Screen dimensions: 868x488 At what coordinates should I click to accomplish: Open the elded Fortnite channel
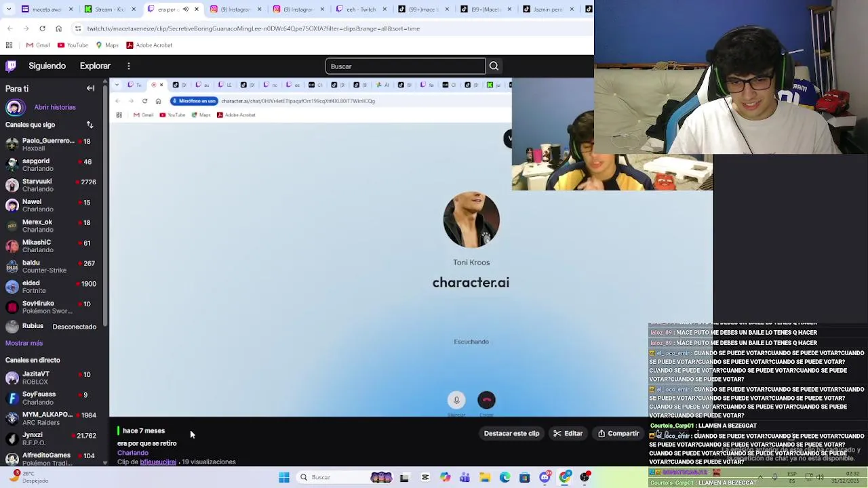click(53, 287)
